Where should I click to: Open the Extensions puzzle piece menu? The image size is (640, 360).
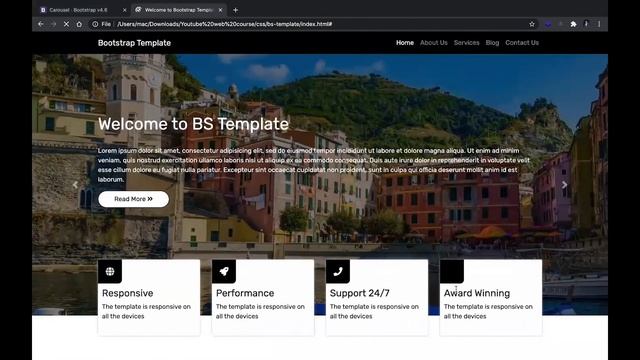click(573, 24)
